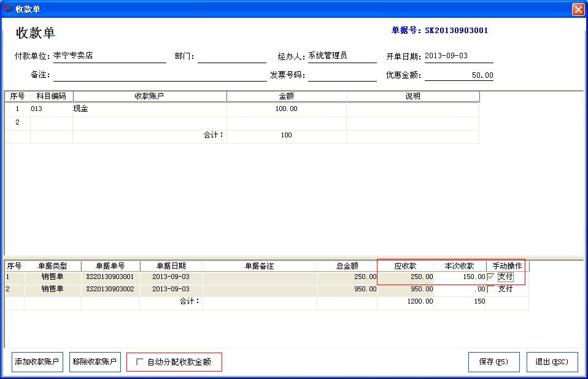Click the 发票号码 input field
Viewport: 588px width, 379px height.
(x=342, y=75)
